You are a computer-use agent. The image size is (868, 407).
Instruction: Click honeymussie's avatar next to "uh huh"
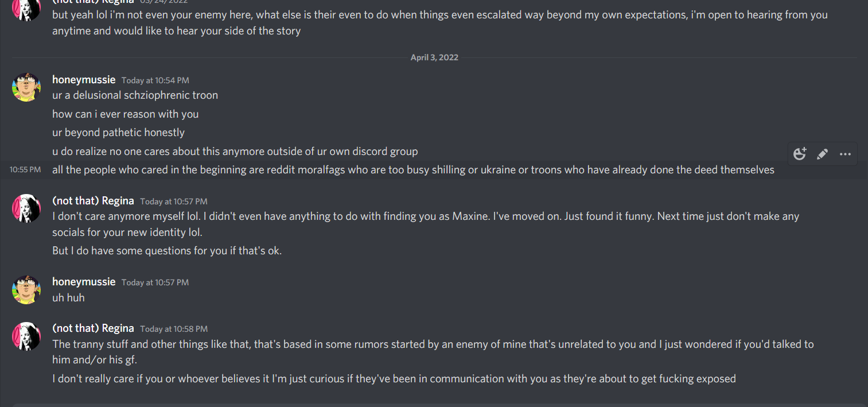[26, 289]
